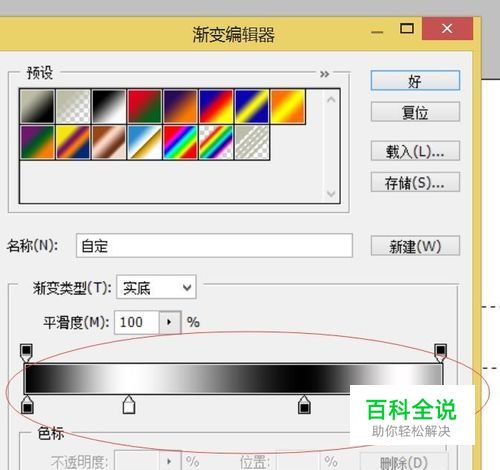This screenshot has width=500, height=470.
Task: Click the 删除(D) delete stop button
Action: [x=404, y=462]
